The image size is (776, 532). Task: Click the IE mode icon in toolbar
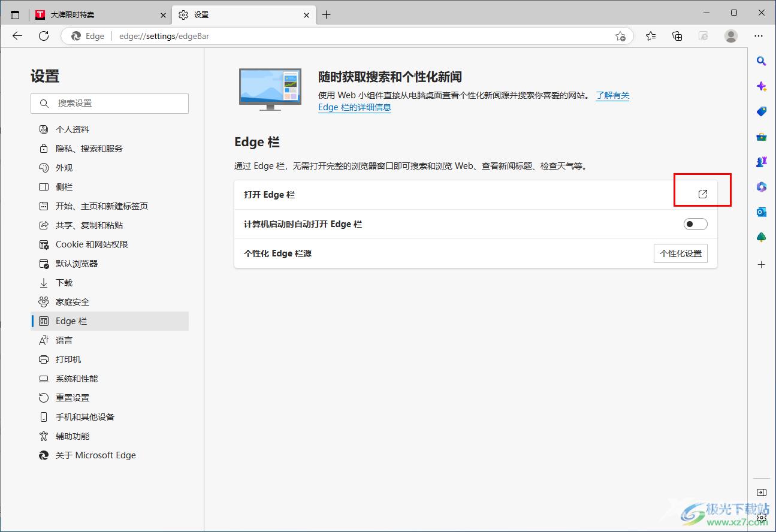704,36
